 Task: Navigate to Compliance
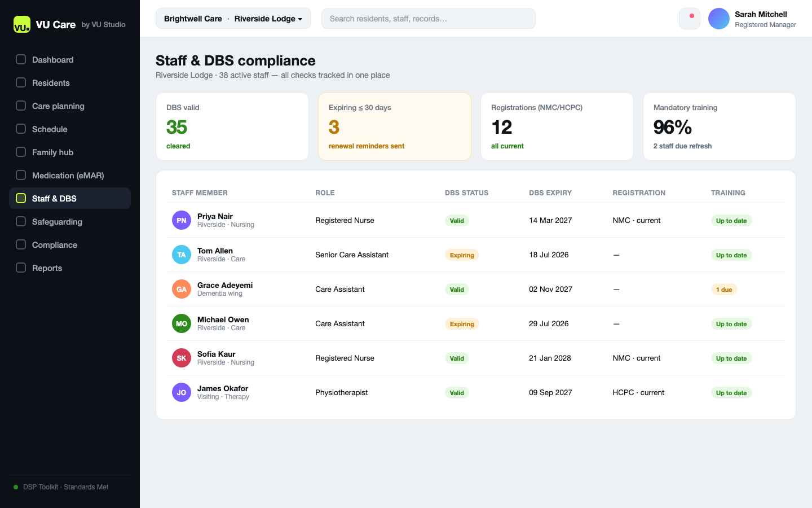coord(70,244)
